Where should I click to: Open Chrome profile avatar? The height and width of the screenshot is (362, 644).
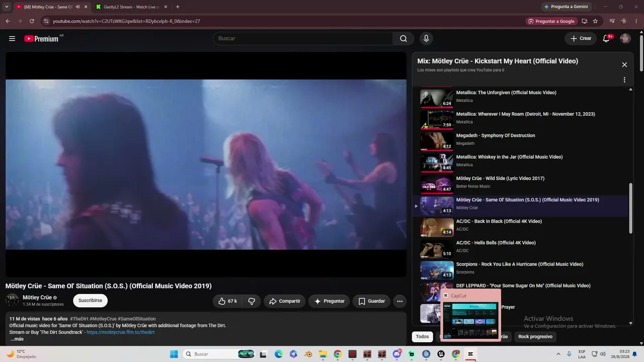[x=624, y=21]
